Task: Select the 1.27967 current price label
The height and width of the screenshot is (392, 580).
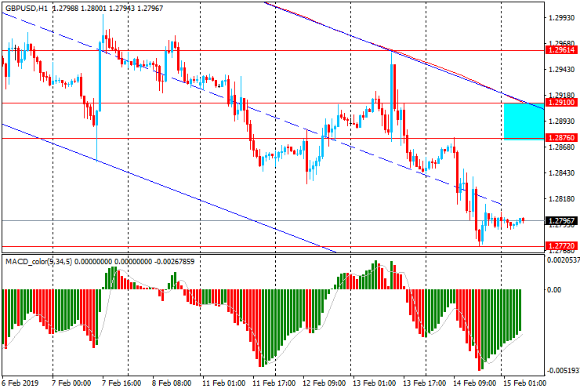Action: coord(561,221)
